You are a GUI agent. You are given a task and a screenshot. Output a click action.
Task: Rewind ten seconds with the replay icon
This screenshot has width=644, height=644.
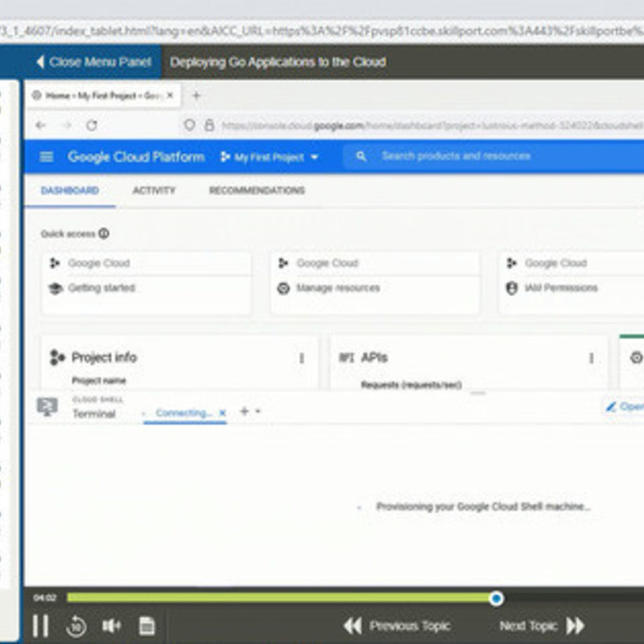coord(76,626)
